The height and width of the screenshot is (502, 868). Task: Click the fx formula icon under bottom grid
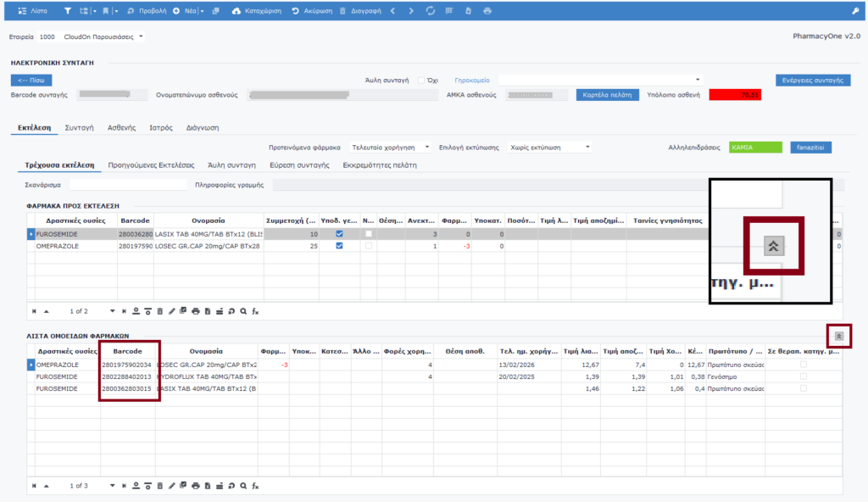(x=255, y=486)
